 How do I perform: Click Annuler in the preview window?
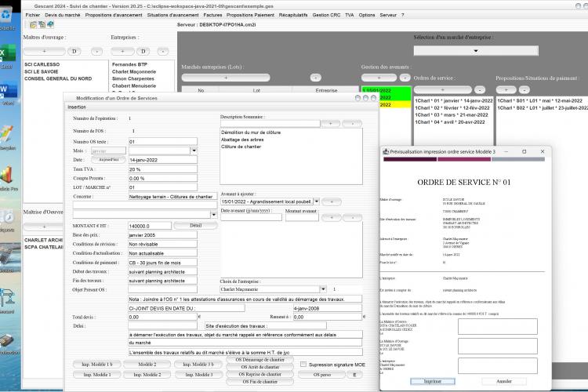[503, 381]
